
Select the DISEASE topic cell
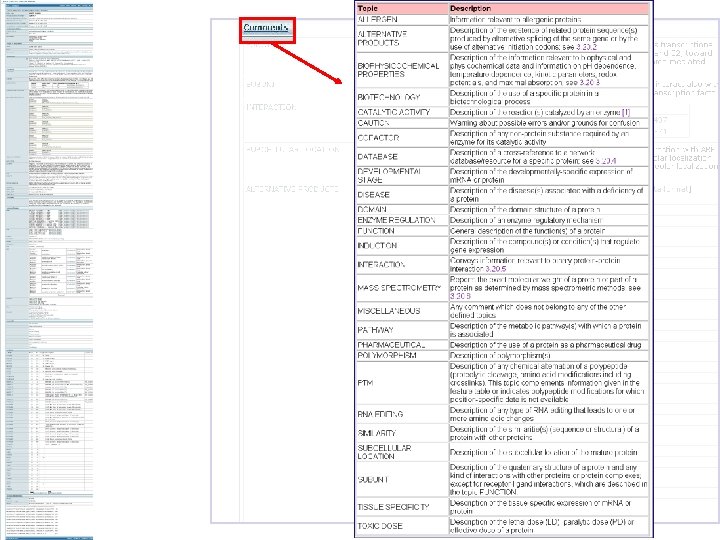click(403, 195)
